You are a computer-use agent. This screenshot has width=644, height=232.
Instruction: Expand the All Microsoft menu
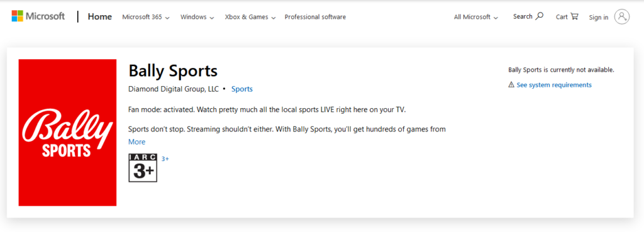(475, 17)
